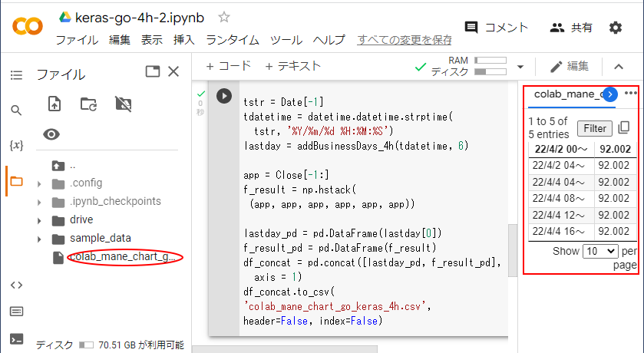Click the green checkmark cell status
This screenshot has width=644, height=353.
click(200, 94)
